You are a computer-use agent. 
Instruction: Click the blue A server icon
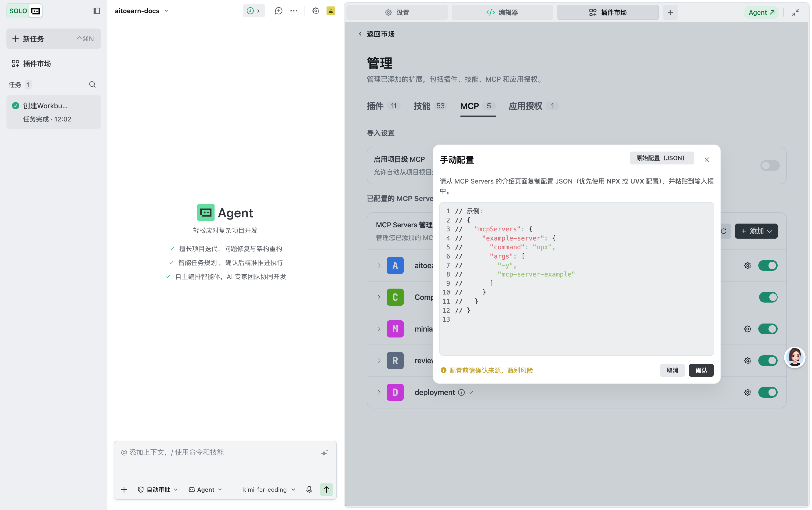395,265
